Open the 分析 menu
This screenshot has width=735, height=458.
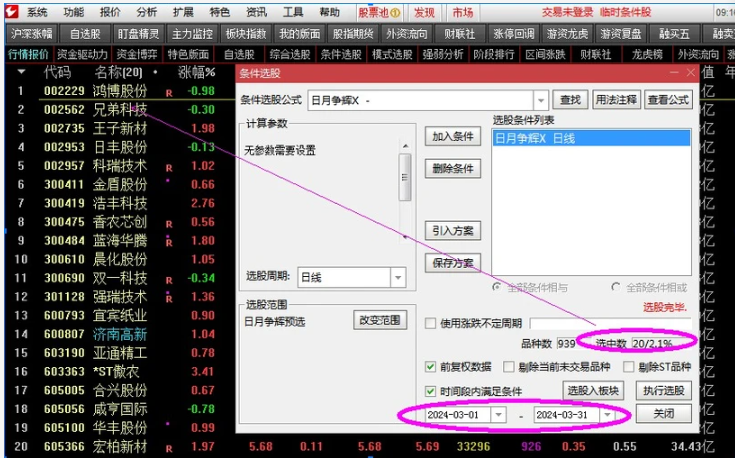pos(147,12)
